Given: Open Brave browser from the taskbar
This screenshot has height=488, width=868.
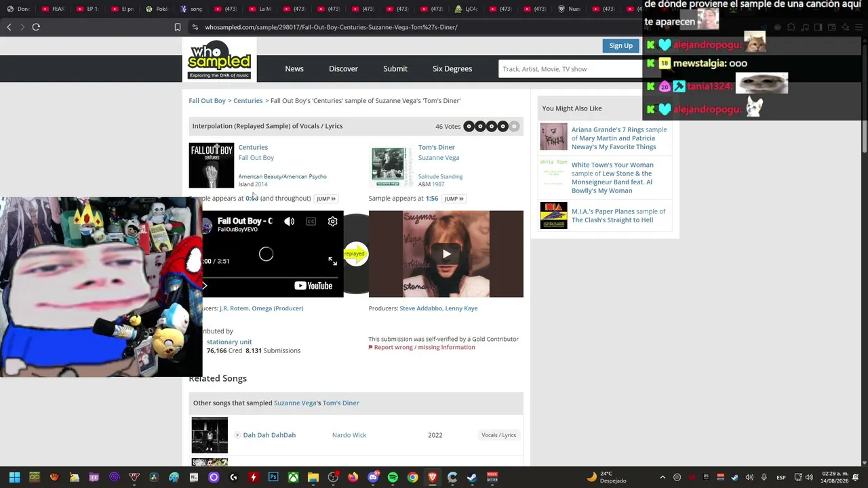Looking at the screenshot, I should tap(433, 477).
